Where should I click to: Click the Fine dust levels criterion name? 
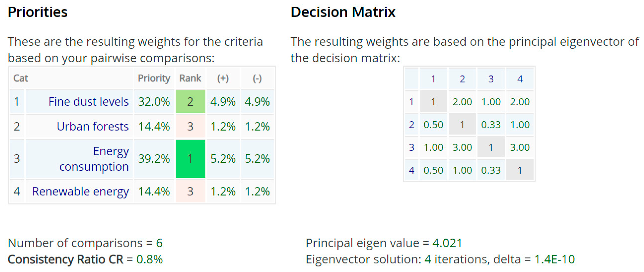[89, 102]
